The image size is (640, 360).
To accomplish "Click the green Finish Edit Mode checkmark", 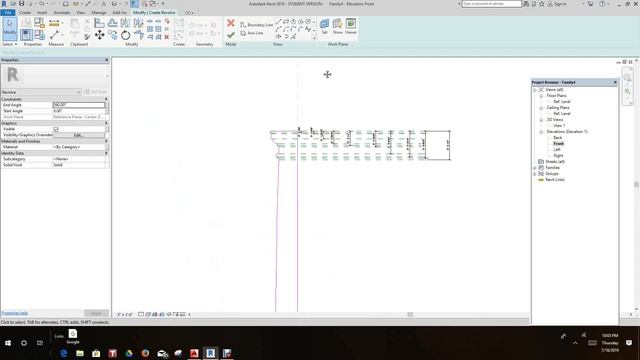I will pyautogui.click(x=231, y=35).
